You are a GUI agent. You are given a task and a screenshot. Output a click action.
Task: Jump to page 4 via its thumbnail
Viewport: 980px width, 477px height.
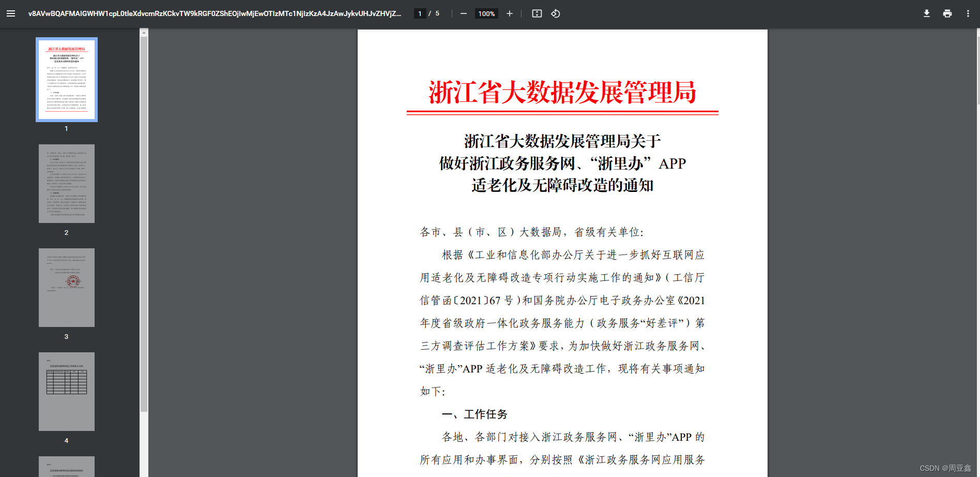(66, 392)
